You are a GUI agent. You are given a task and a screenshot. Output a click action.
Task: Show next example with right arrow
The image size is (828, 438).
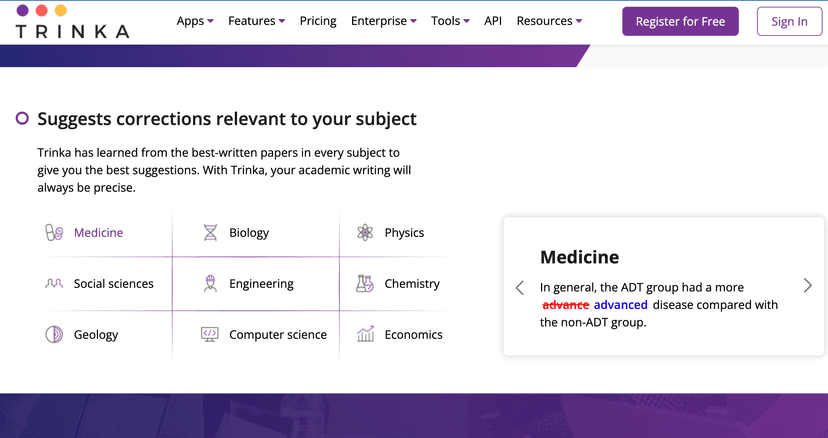coord(807,285)
